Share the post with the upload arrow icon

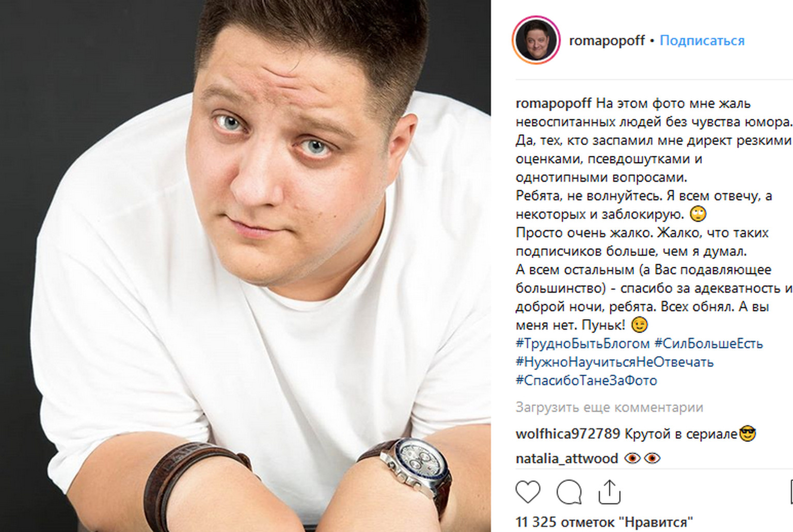(x=609, y=492)
